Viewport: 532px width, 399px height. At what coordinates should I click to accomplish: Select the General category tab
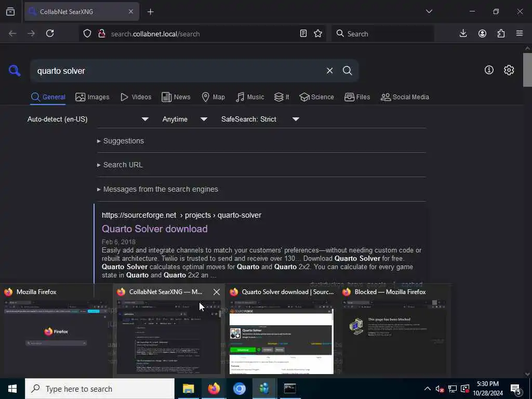coord(48,97)
